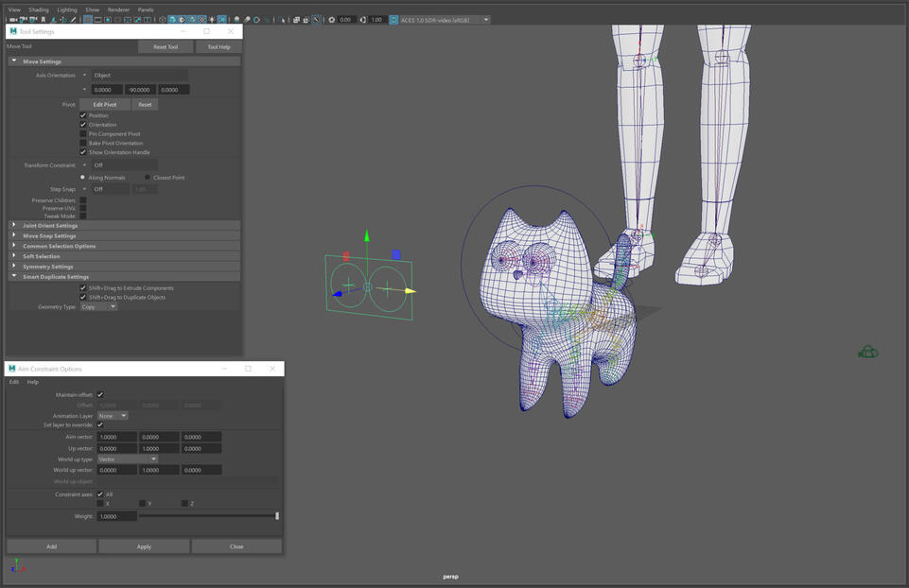Open the World up type dropdown

pyautogui.click(x=128, y=459)
